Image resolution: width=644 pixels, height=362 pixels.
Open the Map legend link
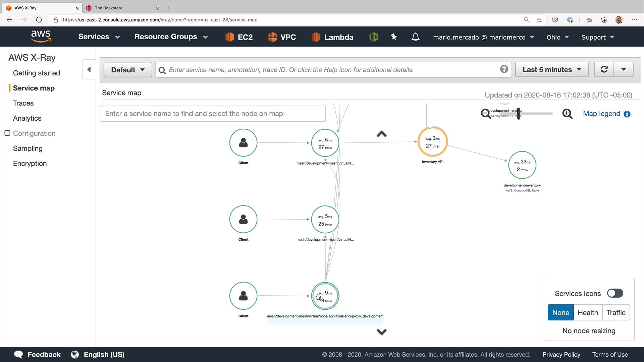[x=601, y=114]
